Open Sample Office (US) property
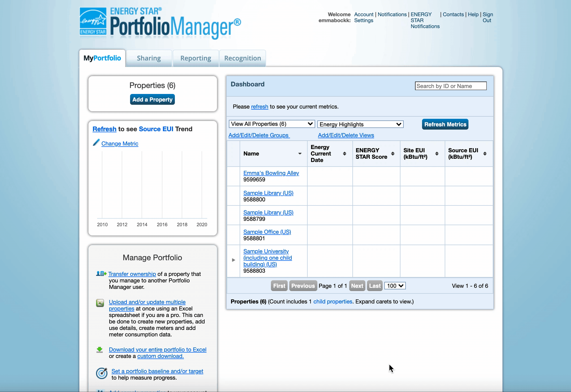 [267, 232]
